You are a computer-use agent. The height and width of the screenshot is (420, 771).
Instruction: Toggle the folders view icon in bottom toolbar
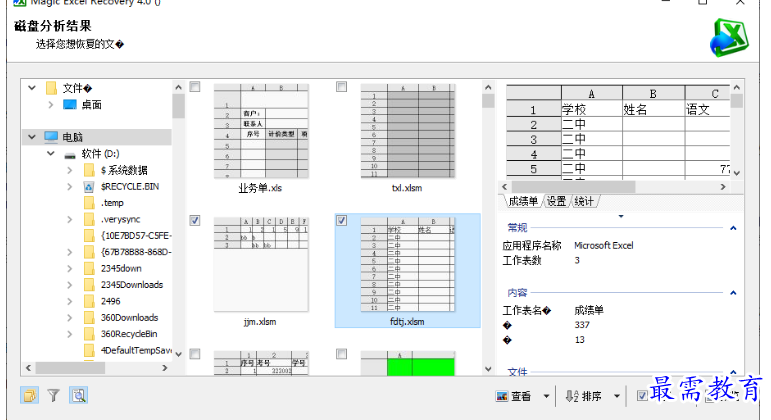pyautogui.click(x=30, y=395)
